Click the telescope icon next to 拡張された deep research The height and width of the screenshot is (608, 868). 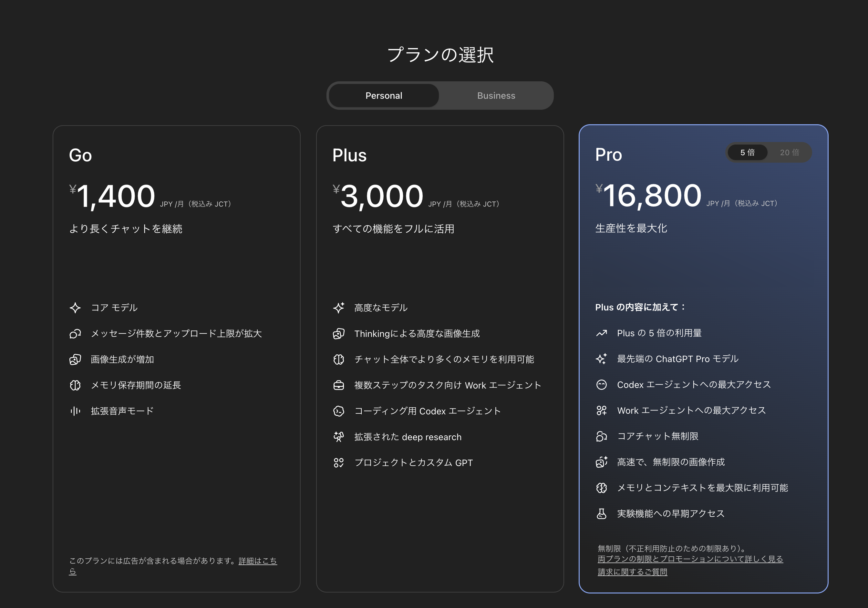(339, 437)
